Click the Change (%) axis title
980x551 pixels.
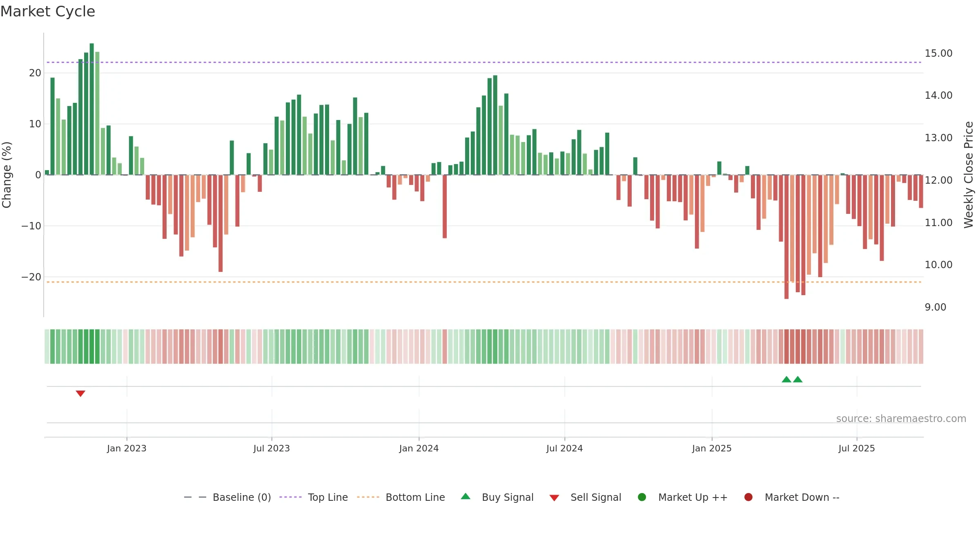[x=7, y=175]
